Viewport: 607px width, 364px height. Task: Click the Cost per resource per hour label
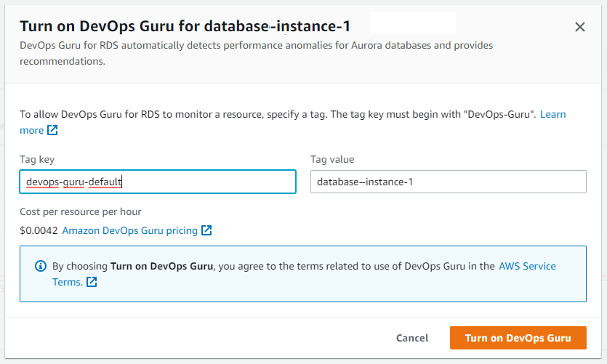80,211
